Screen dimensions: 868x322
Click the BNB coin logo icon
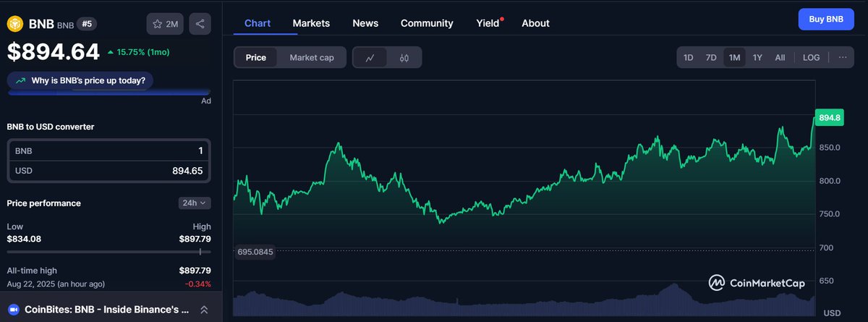[16, 24]
